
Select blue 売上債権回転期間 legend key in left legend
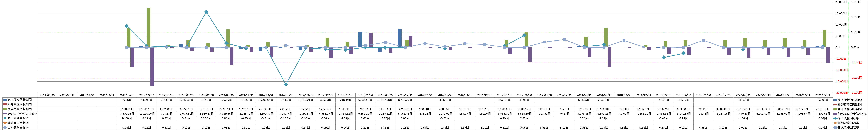[x=5, y=100]
